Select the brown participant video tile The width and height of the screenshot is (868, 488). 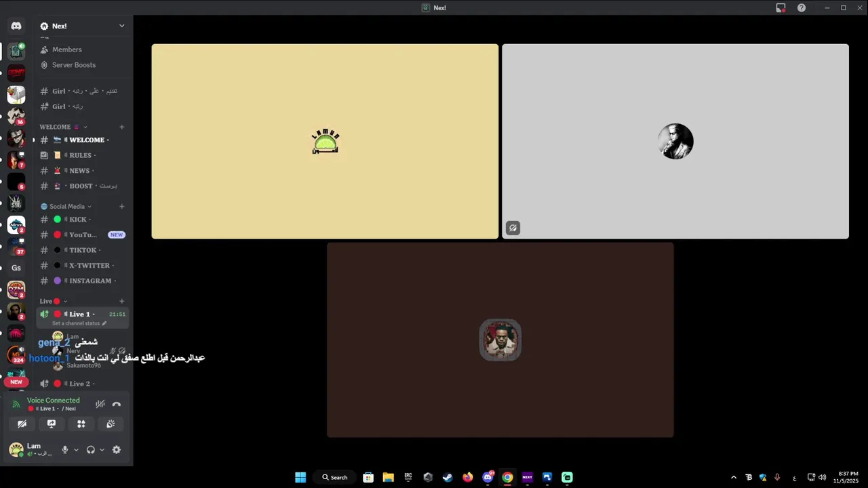[500, 340]
